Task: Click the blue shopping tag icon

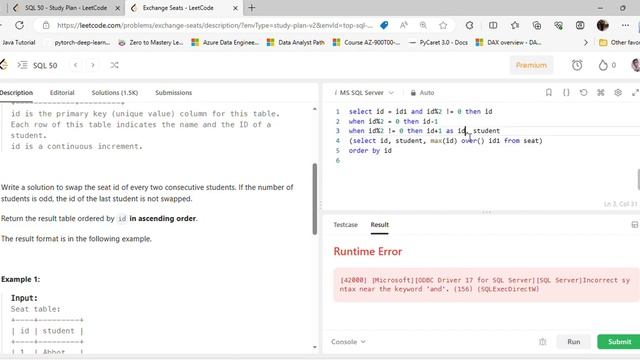Action: coord(384,25)
